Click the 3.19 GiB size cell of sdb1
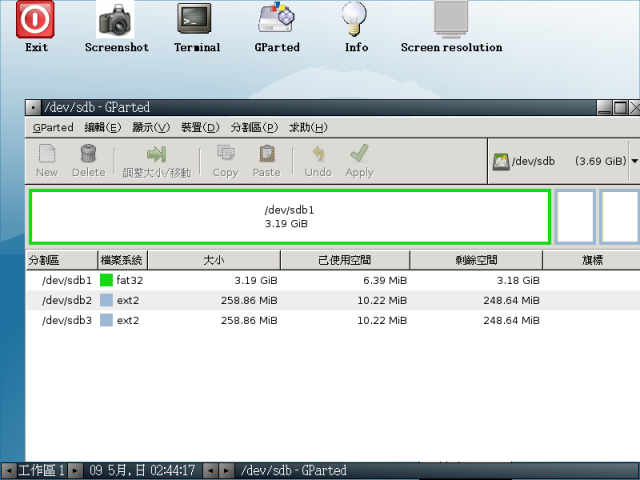This screenshot has height=480, width=640. click(x=256, y=280)
